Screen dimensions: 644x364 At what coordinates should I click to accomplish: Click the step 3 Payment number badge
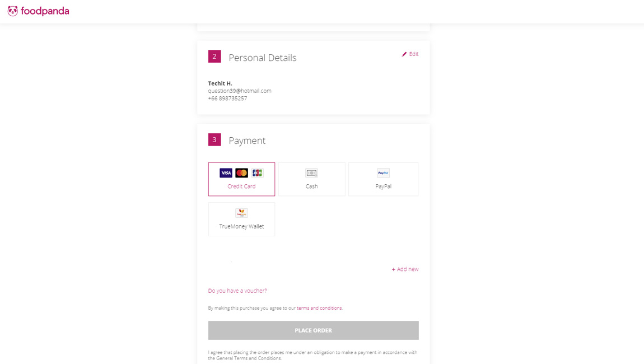[x=214, y=139]
